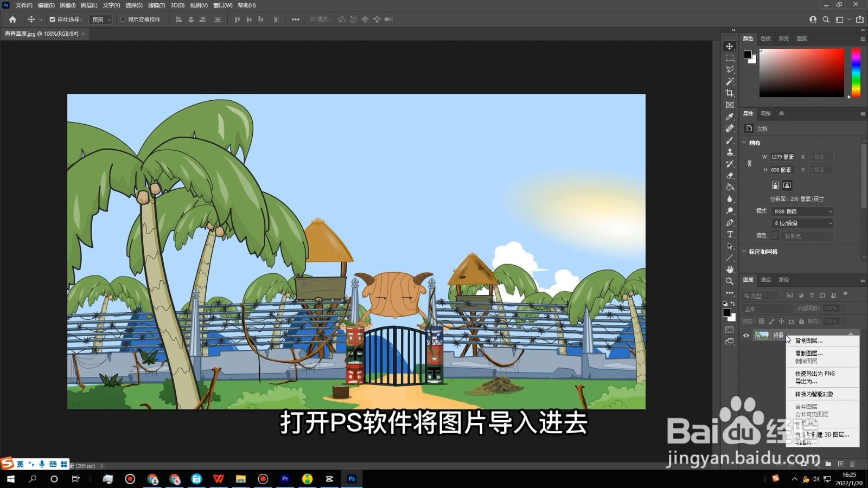Select the Rectangular Marquee tool
Viewport: 868px width, 488px height.
[730, 58]
